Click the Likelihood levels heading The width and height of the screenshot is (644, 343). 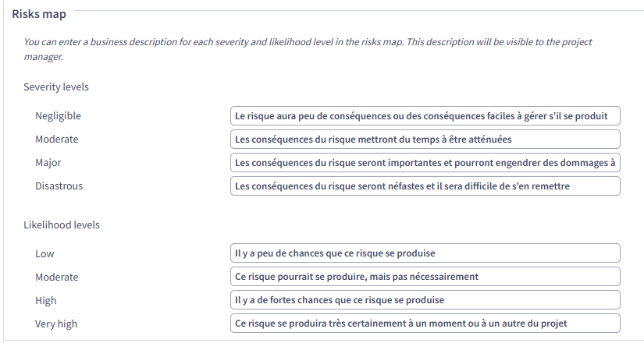(x=62, y=225)
